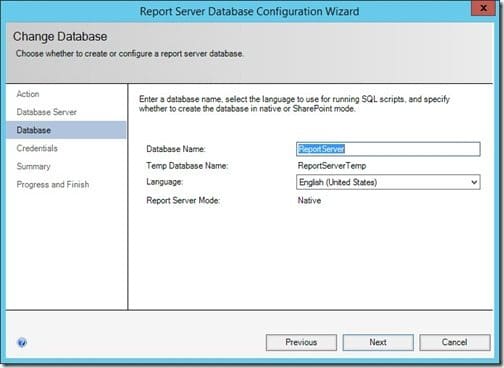Go to the Credentials step

tap(37, 148)
